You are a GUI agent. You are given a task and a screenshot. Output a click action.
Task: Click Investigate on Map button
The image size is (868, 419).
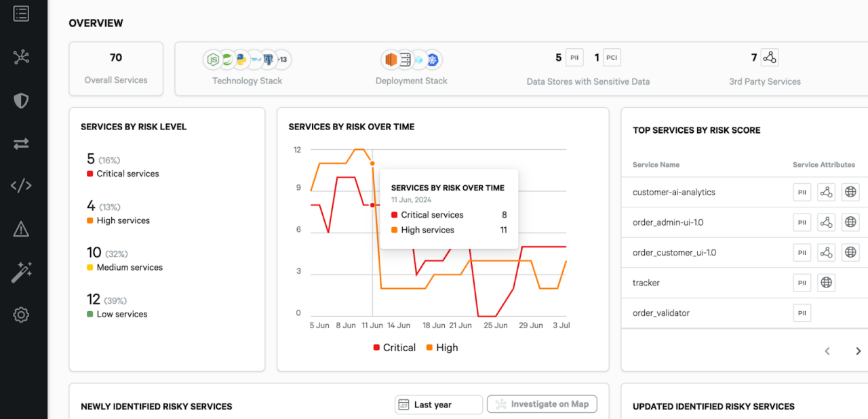[542, 404]
